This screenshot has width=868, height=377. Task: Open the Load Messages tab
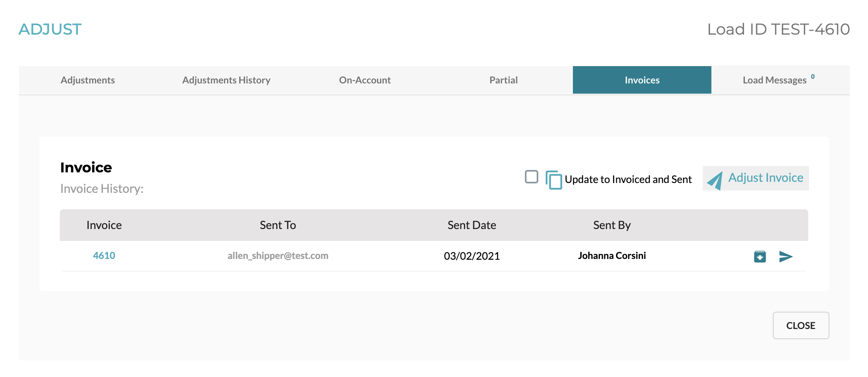[x=774, y=80]
